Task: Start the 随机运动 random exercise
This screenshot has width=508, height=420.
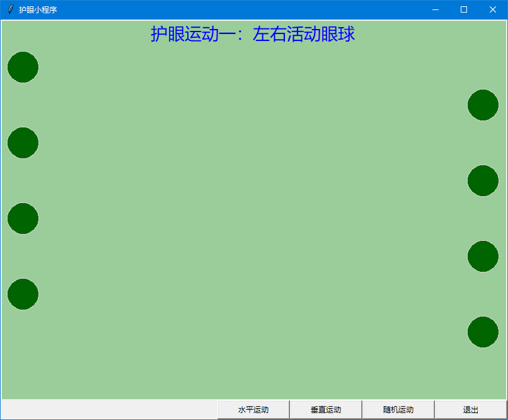Action: pos(398,410)
